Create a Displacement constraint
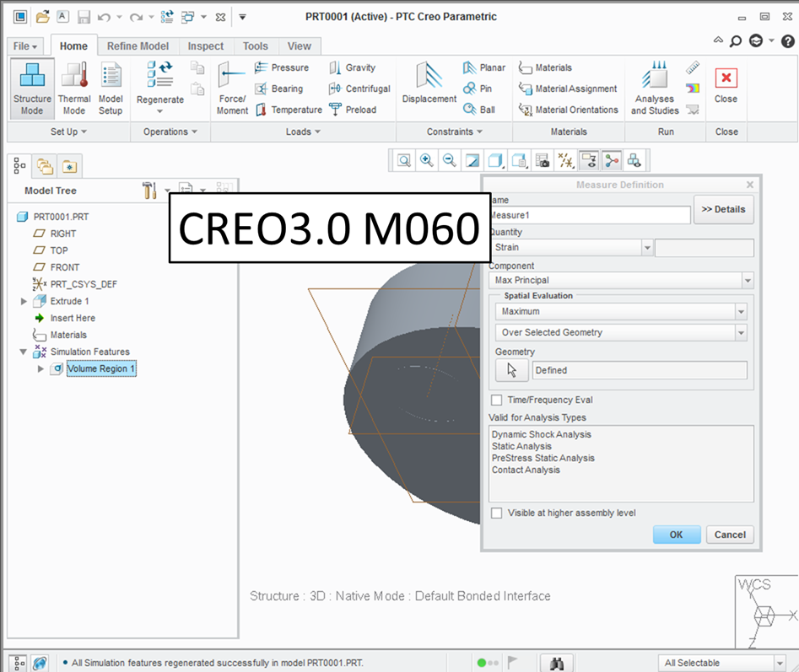Screen dimensions: 799x672 (429, 83)
